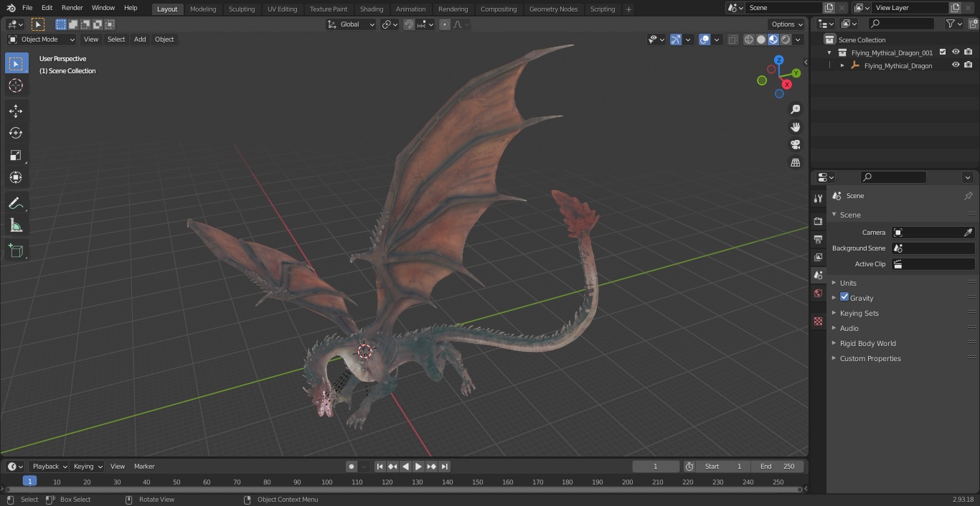This screenshot has width=980, height=506.
Task: Toggle X-ray mode in viewport header
Action: (x=732, y=39)
